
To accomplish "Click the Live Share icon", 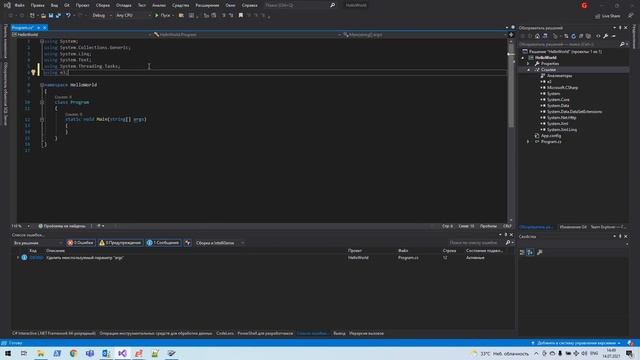I will 607,16.
